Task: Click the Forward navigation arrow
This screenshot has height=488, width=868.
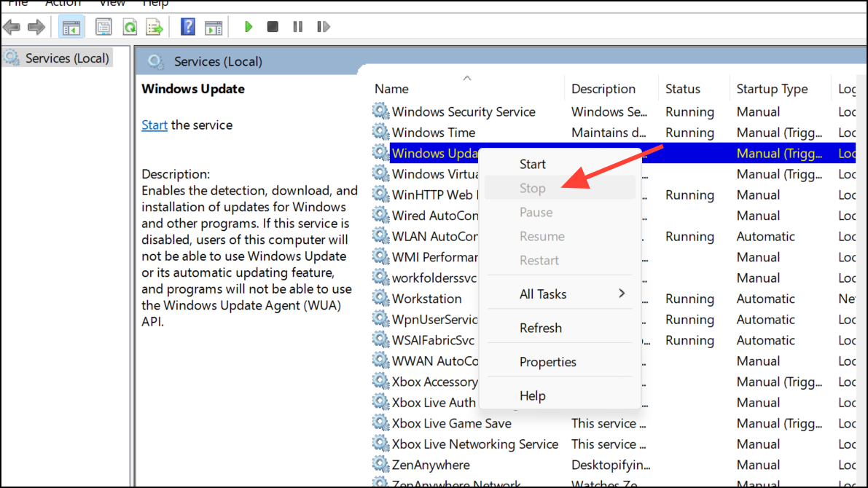Action: 34,26
